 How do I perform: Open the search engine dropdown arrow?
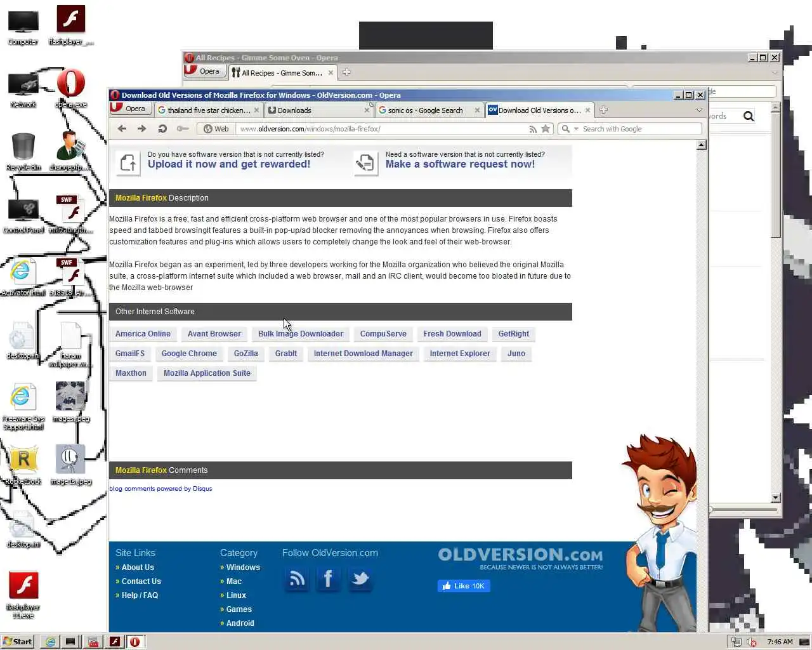[576, 129]
